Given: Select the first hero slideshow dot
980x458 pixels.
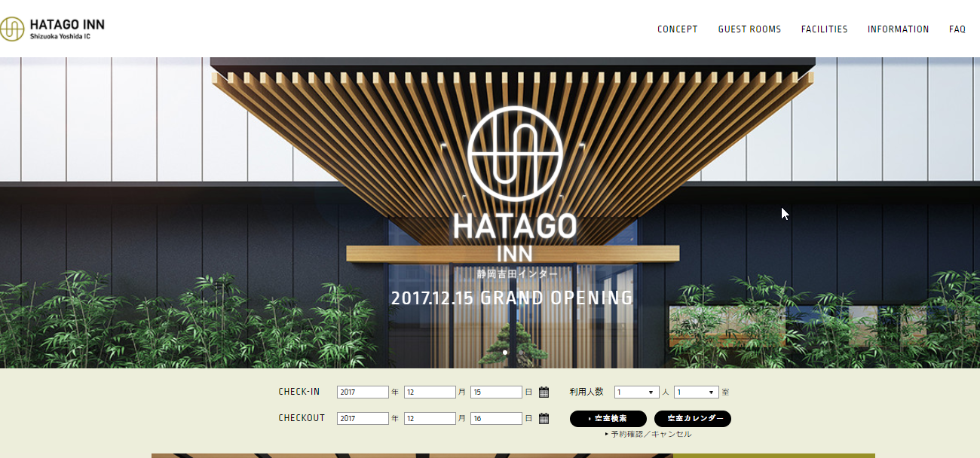Looking at the screenshot, I should (505, 352).
